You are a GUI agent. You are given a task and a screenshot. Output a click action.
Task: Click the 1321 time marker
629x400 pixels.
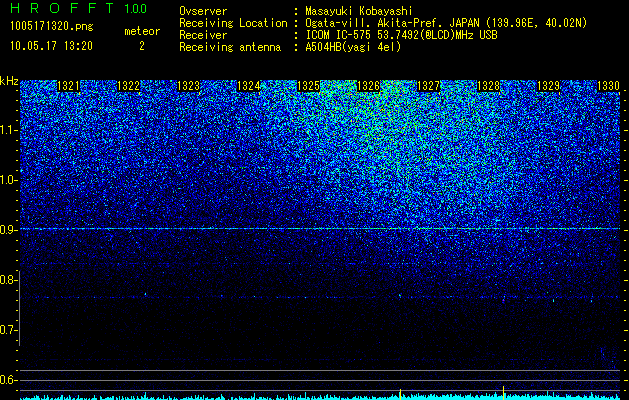coord(68,86)
